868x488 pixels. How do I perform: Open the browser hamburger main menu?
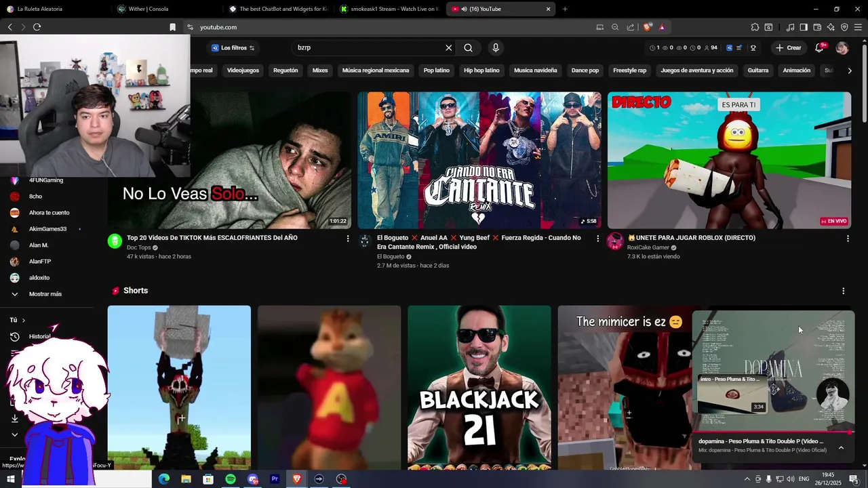pyautogui.click(x=858, y=27)
